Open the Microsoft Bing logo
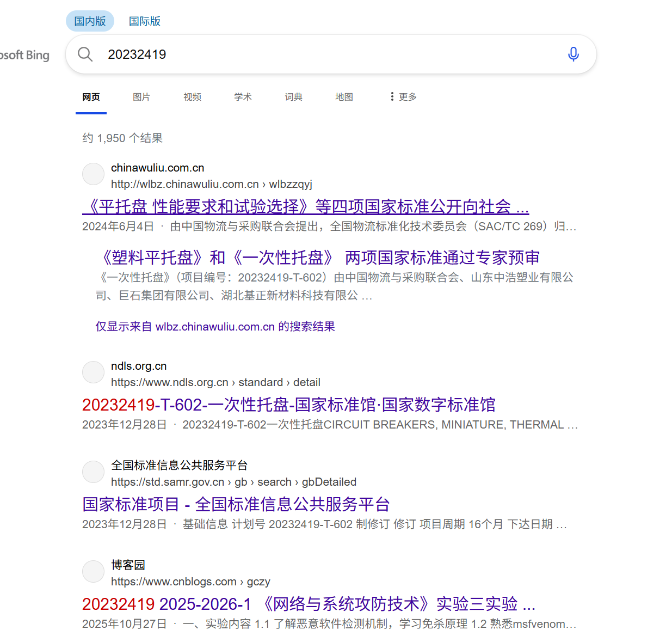672x642 pixels. (24, 55)
